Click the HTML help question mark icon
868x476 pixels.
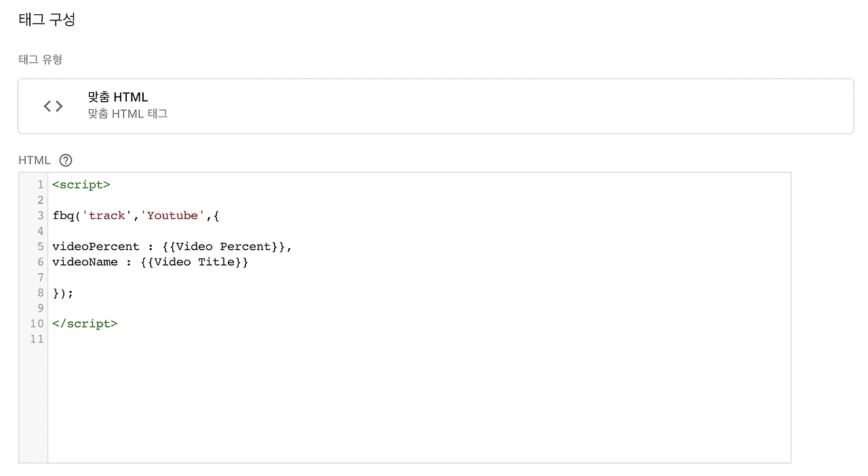click(x=66, y=161)
